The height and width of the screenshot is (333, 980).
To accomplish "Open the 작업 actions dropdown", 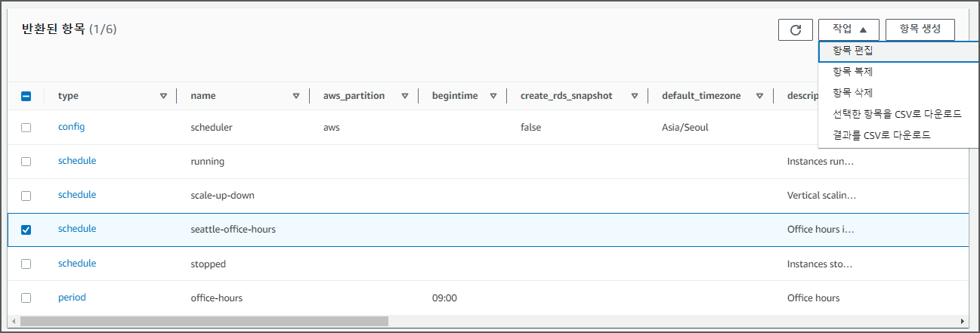I will click(x=849, y=29).
